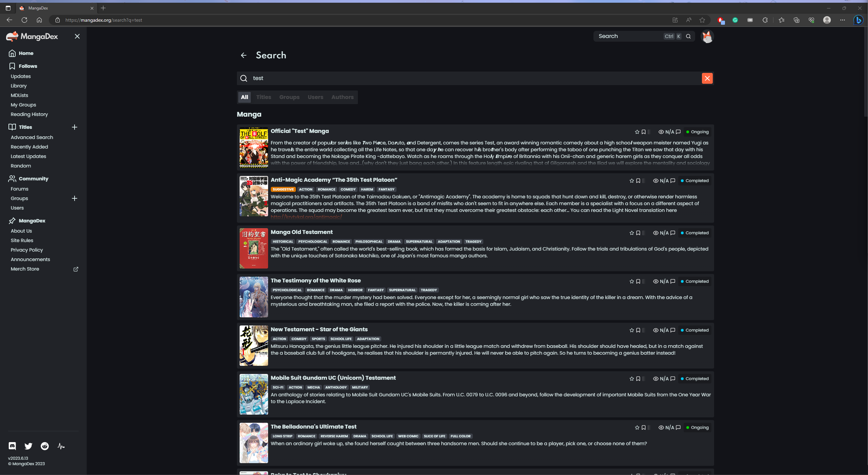This screenshot has height=475, width=868.
Task: Click the browser refresh icon
Action: 24,20
